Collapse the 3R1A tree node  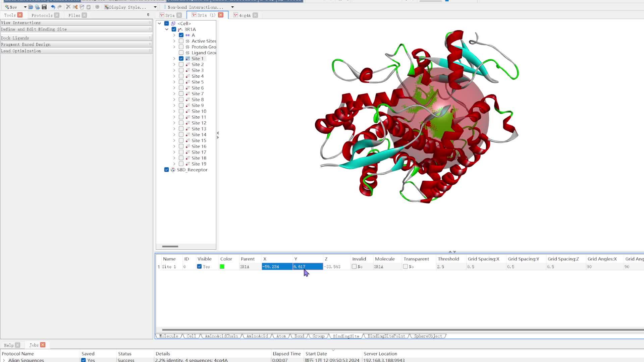pyautogui.click(x=167, y=29)
